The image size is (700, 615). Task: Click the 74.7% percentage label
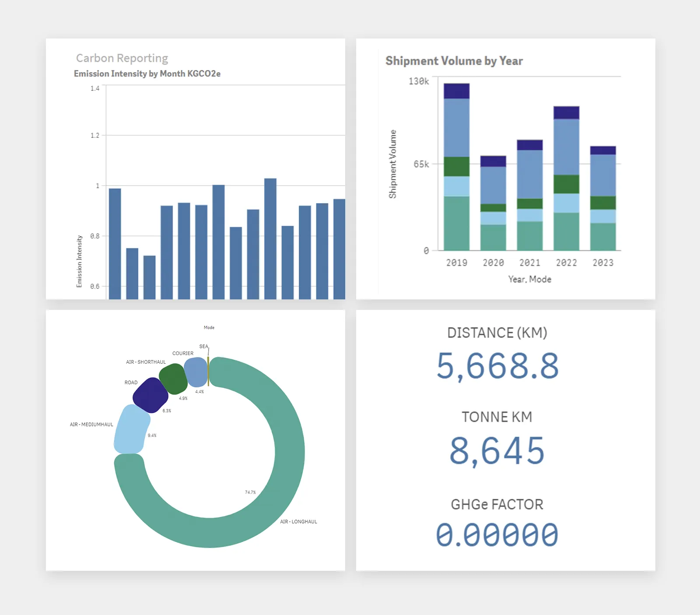[250, 492]
